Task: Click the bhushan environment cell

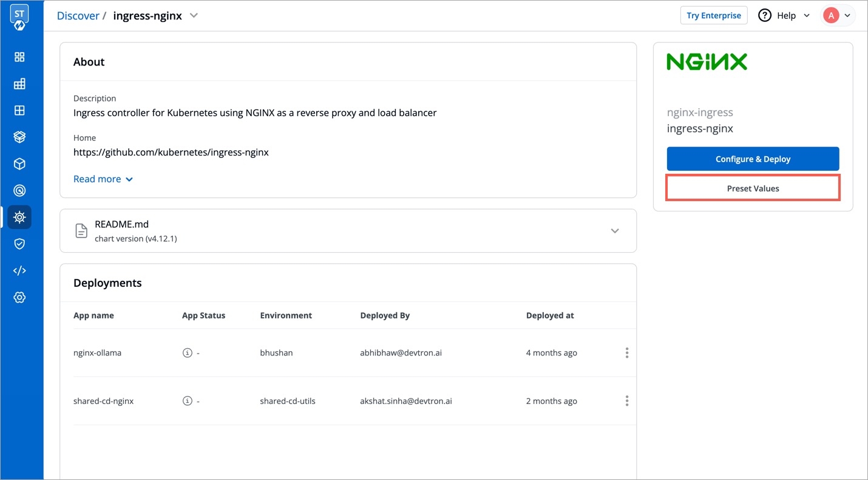Action: pyautogui.click(x=276, y=353)
